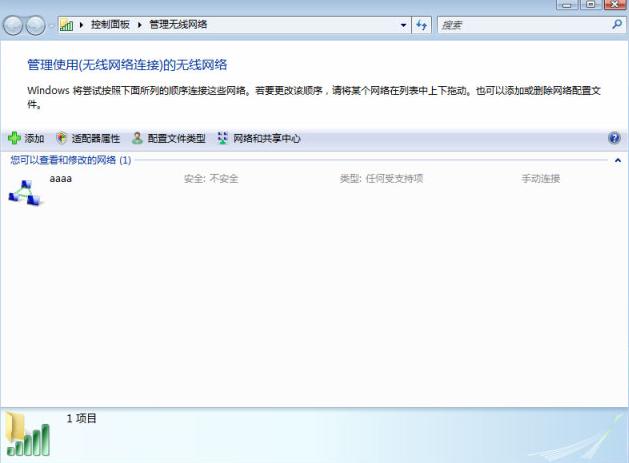Click the 类型: 任何受支持项 text
This screenshot has height=463, width=629.
(x=381, y=179)
